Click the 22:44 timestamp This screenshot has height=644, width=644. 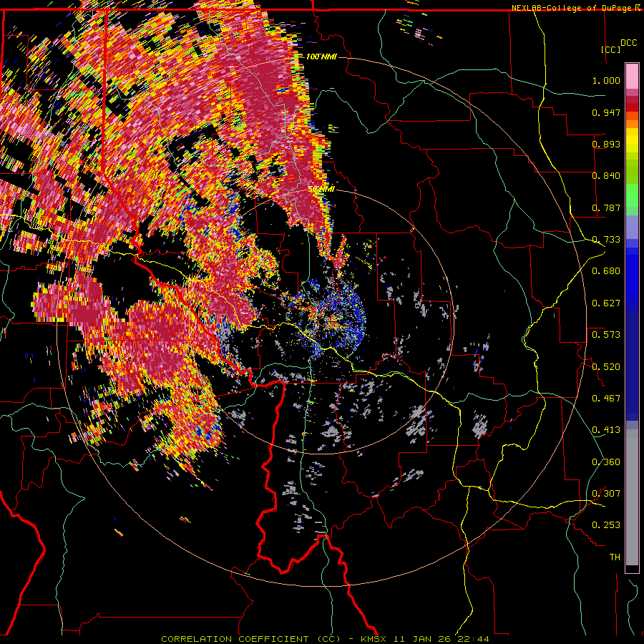click(473, 639)
